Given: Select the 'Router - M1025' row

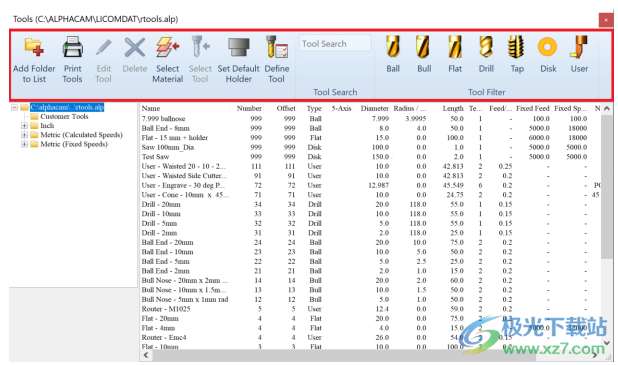Looking at the screenshot, I should point(370,309).
